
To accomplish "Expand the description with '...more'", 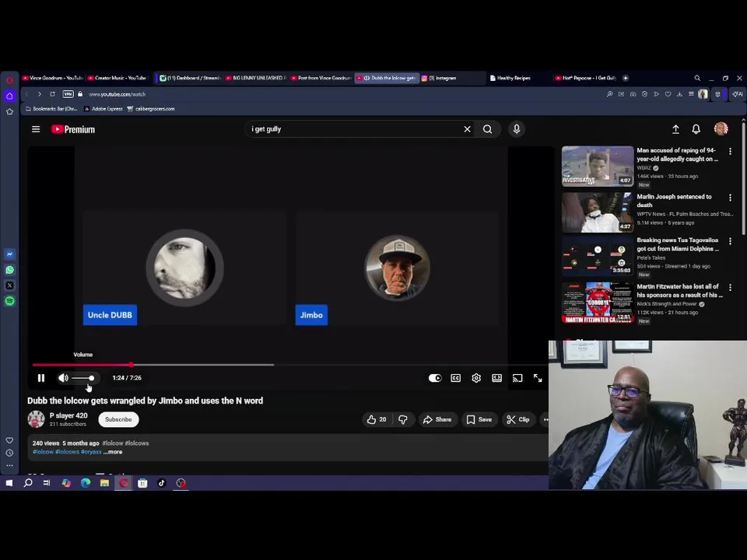I will [x=113, y=452].
